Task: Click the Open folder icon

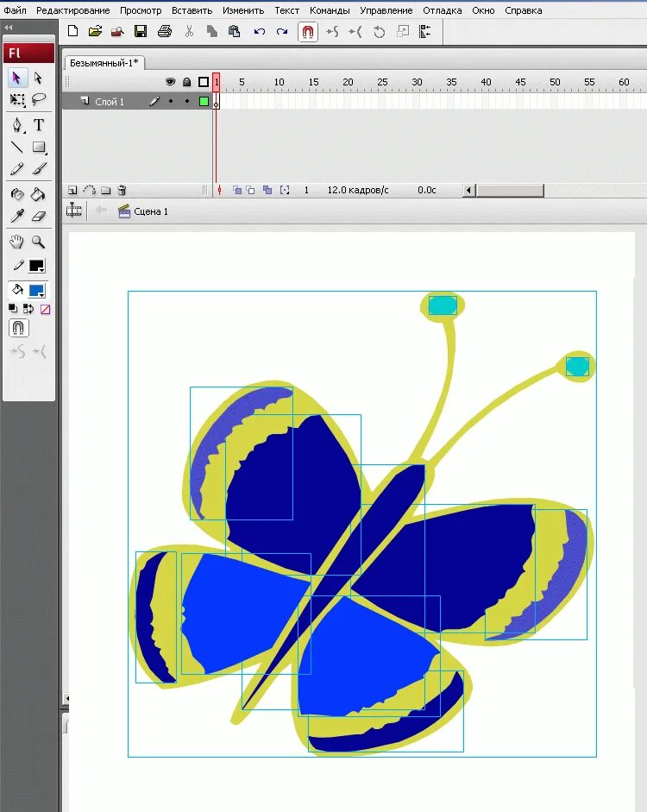Action: point(95,32)
